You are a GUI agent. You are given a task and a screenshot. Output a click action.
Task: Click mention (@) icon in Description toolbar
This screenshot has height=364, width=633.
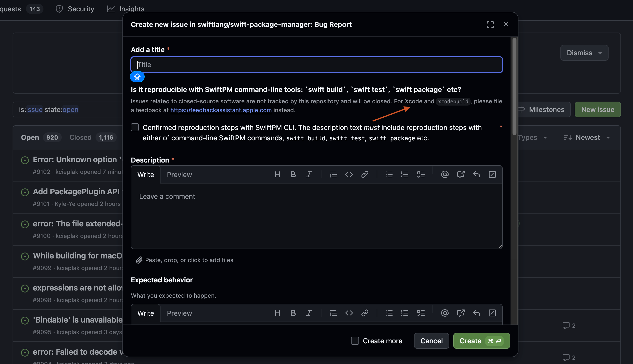click(x=444, y=174)
